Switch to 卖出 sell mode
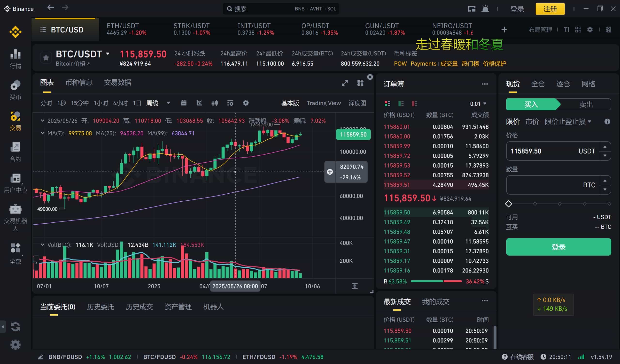The width and height of the screenshot is (620, 364). [x=586, y=104]
